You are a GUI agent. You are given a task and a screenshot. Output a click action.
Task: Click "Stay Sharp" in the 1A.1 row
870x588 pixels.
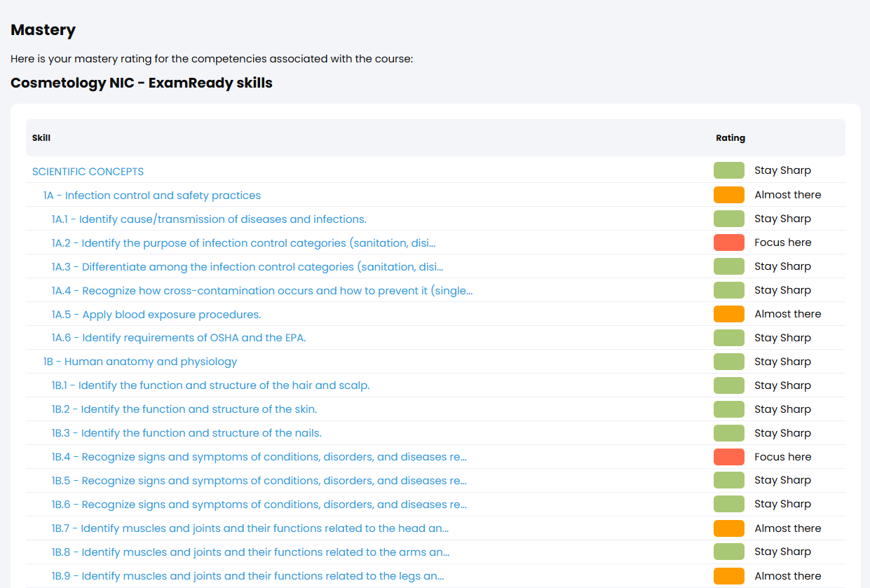[x=782, y=219]
